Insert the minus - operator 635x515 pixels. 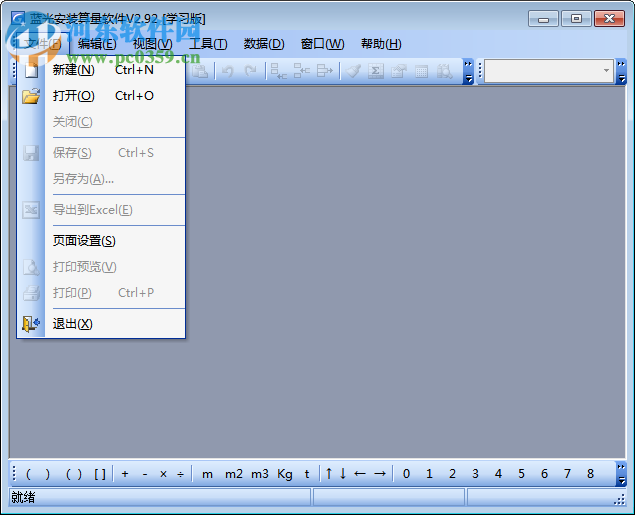[145, 474]
